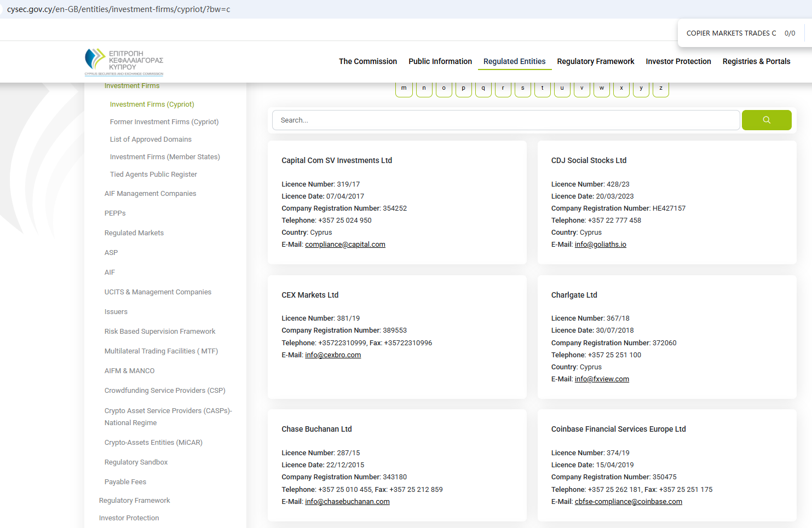Open Tied Agents Public Register
The image size is (812, 528).
click(x=153, y=175)
